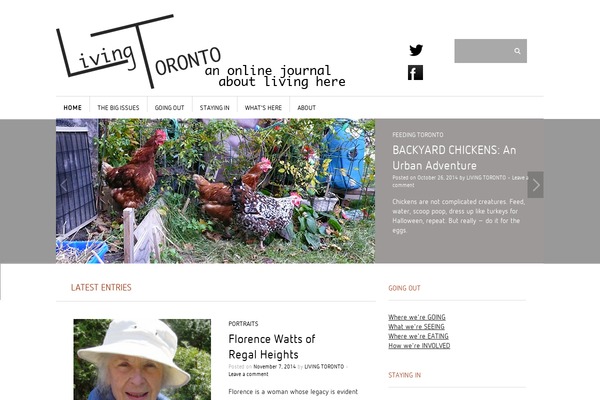Open the Where we're GOING link

(417, 317)
